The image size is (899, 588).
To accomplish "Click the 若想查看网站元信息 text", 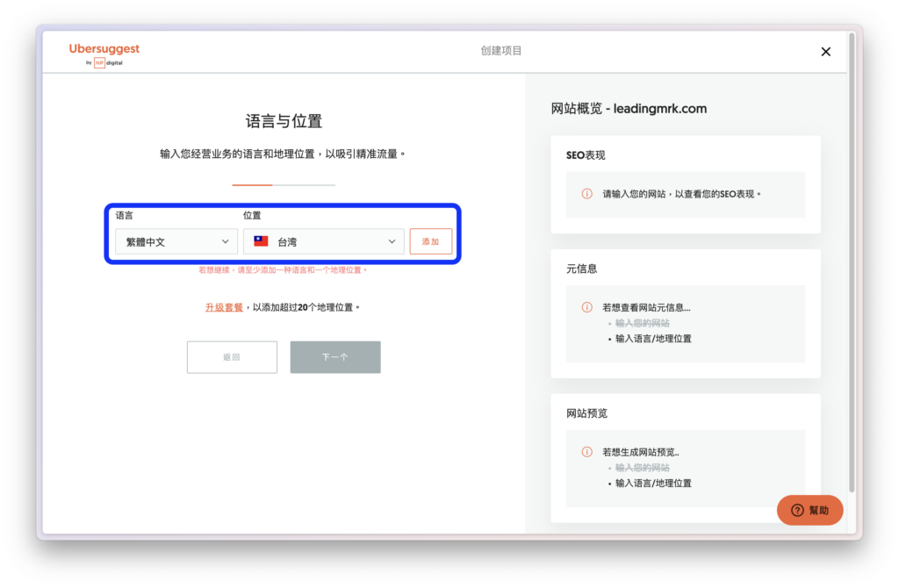I will [646, 308].
